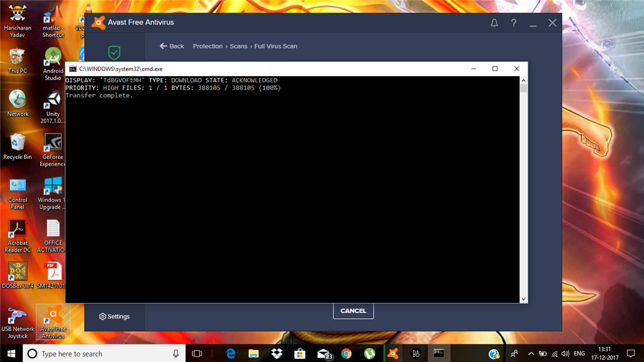644x362 pixels.
Task: Select OFFICE ACTIVATION text file icon
Action: pos(52,236)
